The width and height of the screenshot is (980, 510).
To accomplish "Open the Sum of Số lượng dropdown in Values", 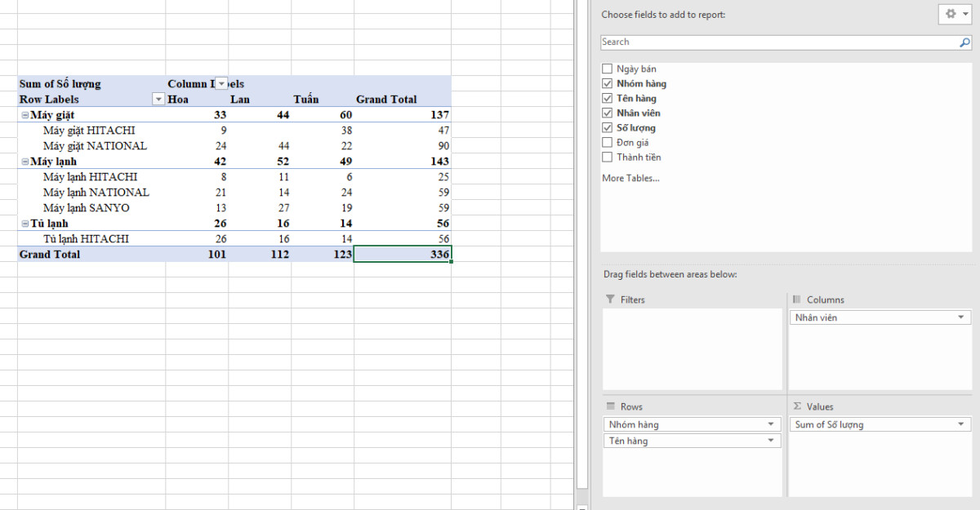I will coord(960,424).
